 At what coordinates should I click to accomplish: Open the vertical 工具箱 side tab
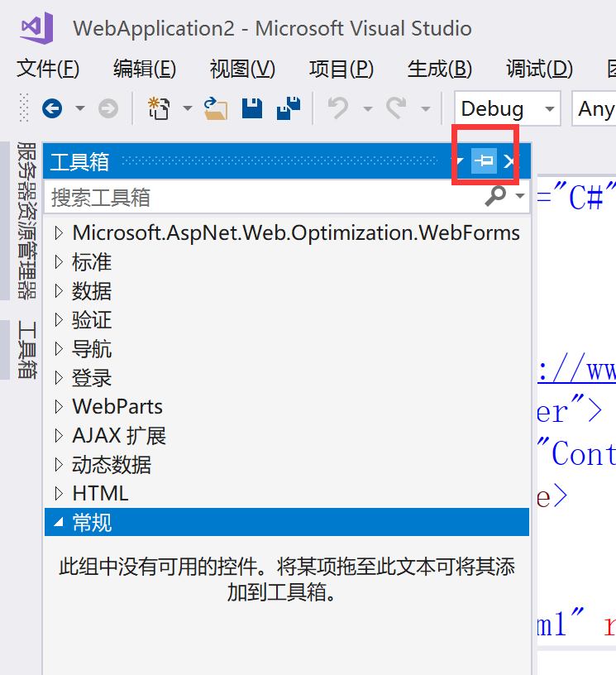click(26, 350)
